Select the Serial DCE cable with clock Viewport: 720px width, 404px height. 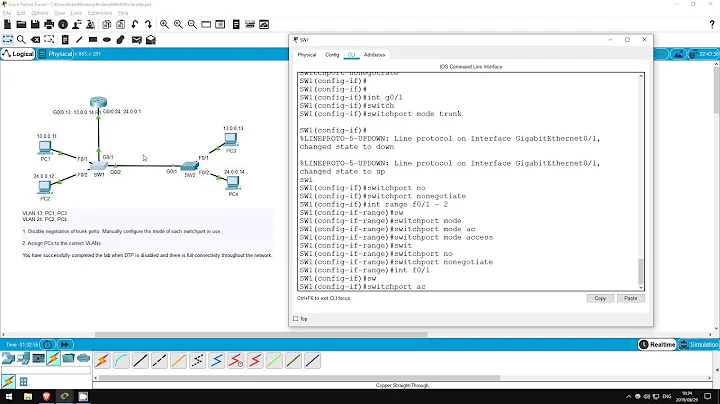236,360
